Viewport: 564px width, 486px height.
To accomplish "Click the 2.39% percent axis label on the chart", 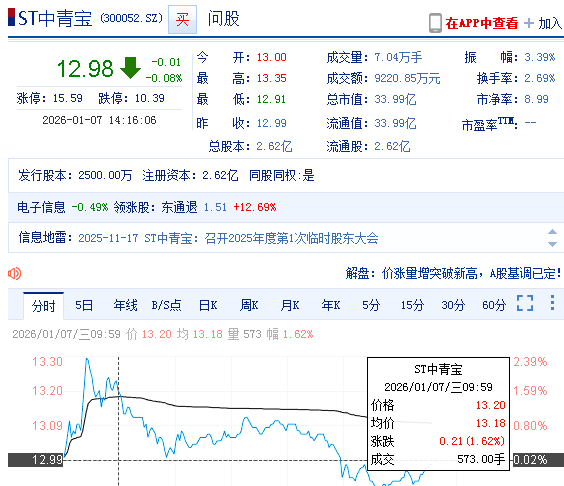I will point(530,362).
